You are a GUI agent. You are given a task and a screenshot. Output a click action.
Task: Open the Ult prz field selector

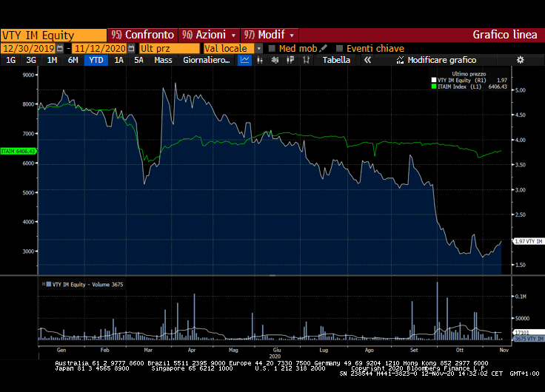pos(170,48)
